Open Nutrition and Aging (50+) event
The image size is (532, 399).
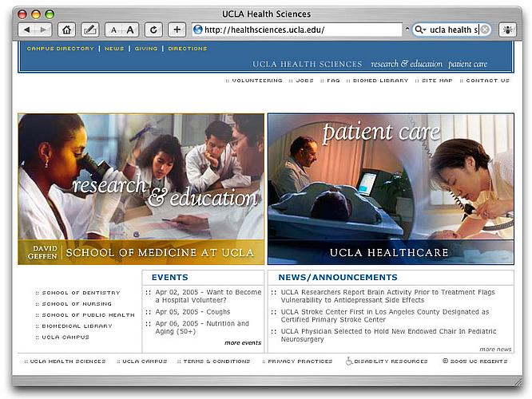coord(202,327)
